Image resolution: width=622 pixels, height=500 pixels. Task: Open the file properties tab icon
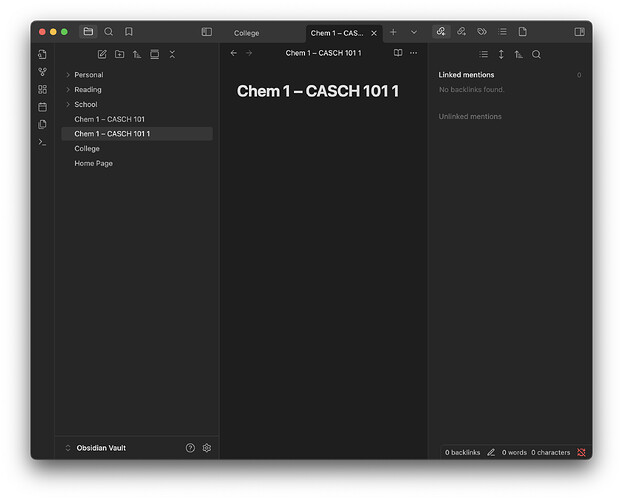tap(522, 32)
